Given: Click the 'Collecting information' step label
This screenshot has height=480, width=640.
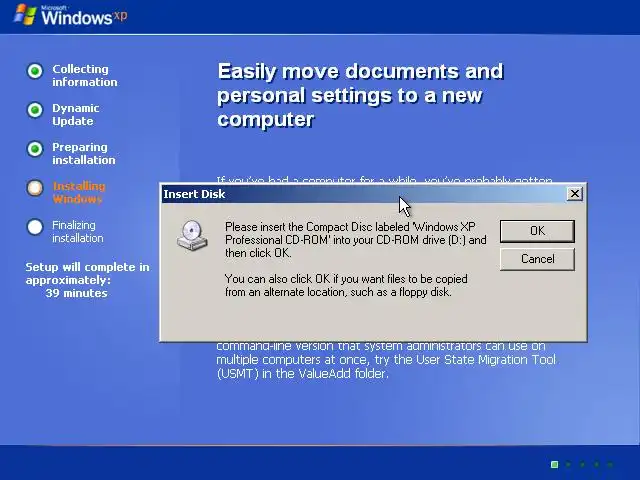Looking at the screenshot, I should click(84, 76).
